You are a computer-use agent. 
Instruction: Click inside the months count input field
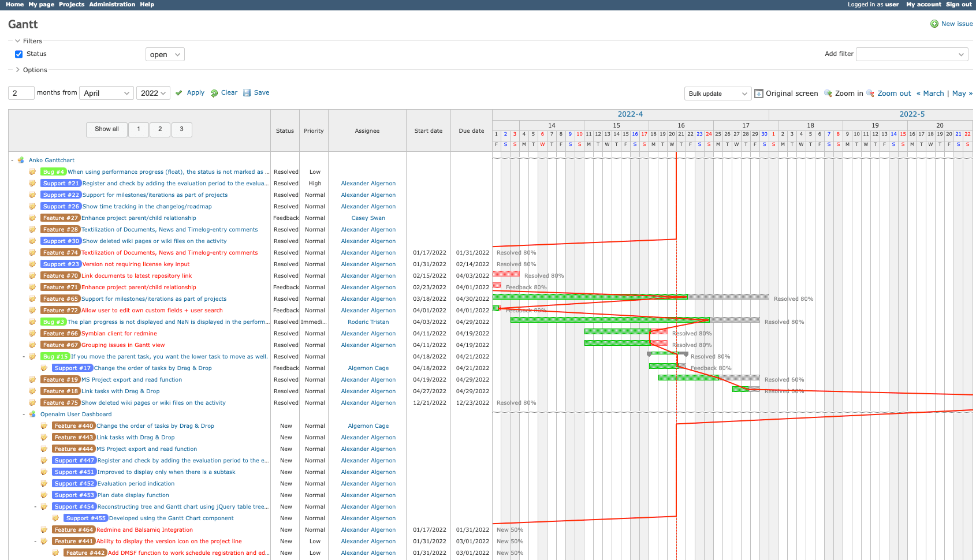click(20, 92)
